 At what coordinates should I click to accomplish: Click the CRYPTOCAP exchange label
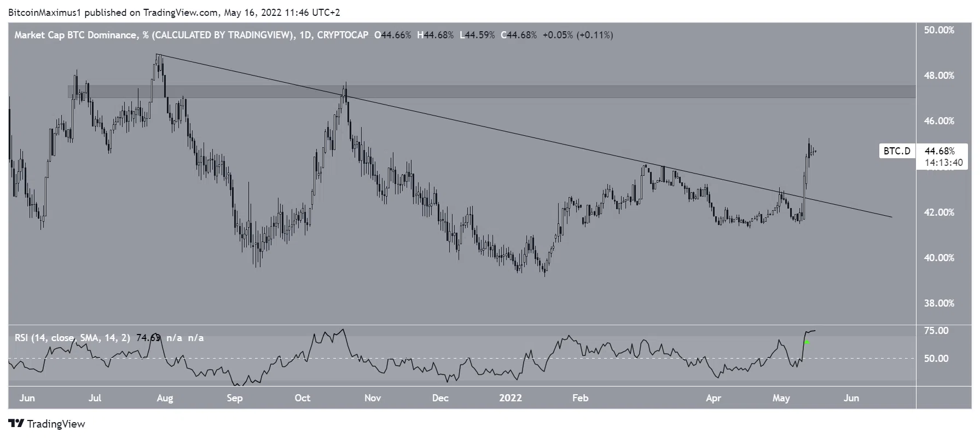(343, 35)
